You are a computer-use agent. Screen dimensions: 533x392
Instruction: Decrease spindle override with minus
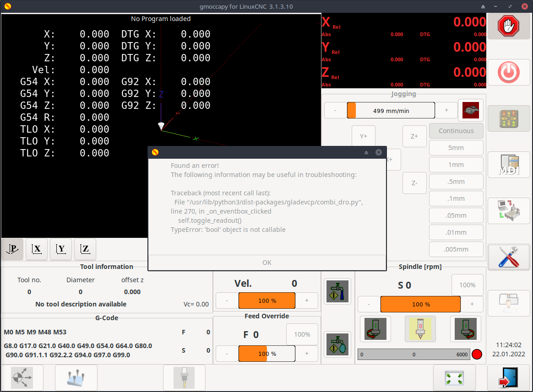pyautogui.click(x=369, y=304)
